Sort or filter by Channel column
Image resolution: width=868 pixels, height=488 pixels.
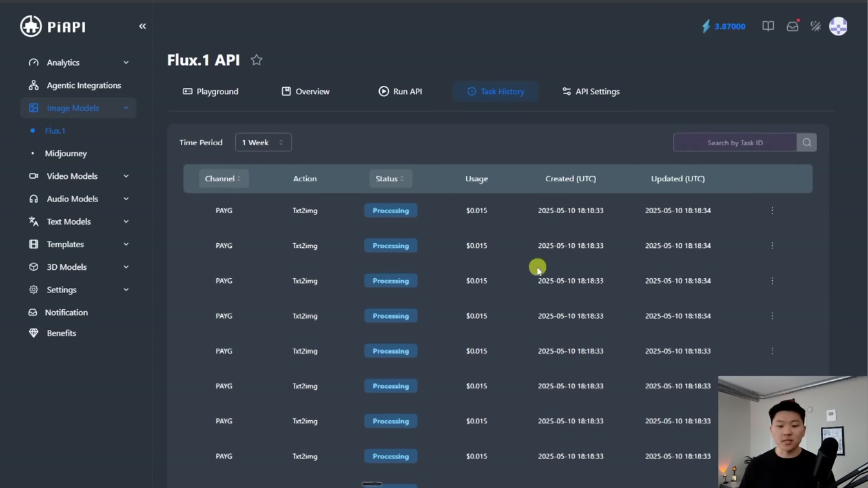click(x=223, y=179)
